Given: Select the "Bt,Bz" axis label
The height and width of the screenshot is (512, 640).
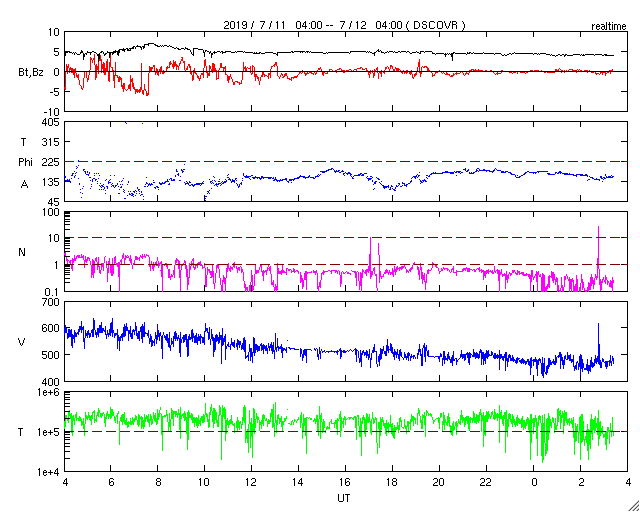Looking at the screenshot, I should [x=31, y=74].
